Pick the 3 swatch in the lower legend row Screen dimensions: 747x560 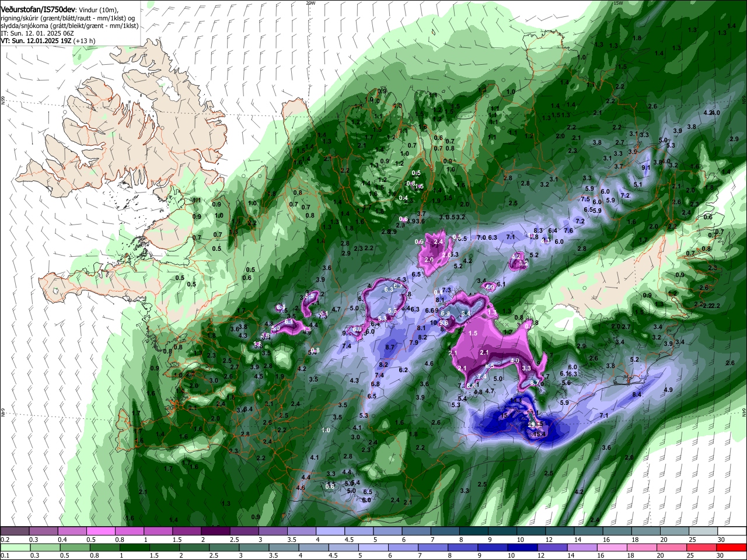tap(254, 547)
